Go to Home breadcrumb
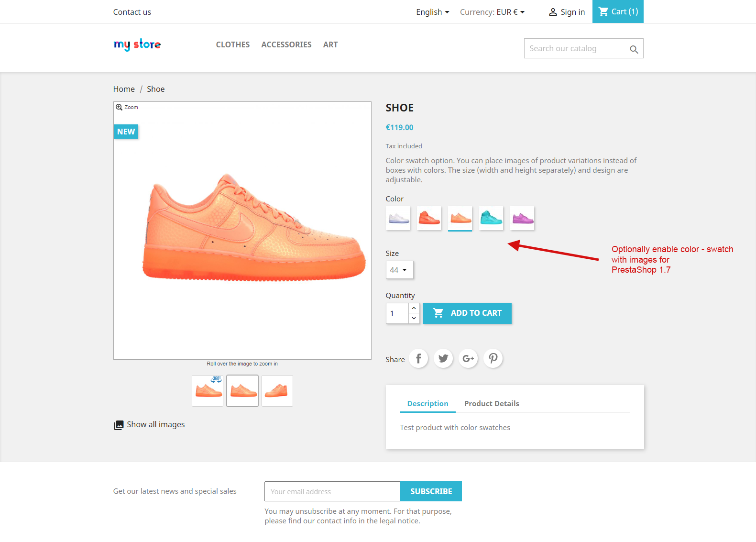 tap(124, 89)
